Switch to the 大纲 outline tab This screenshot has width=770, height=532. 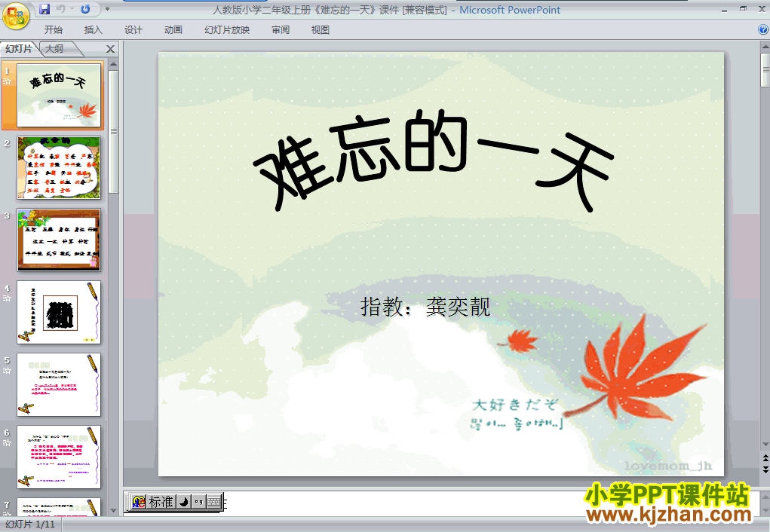click(54, 48)
